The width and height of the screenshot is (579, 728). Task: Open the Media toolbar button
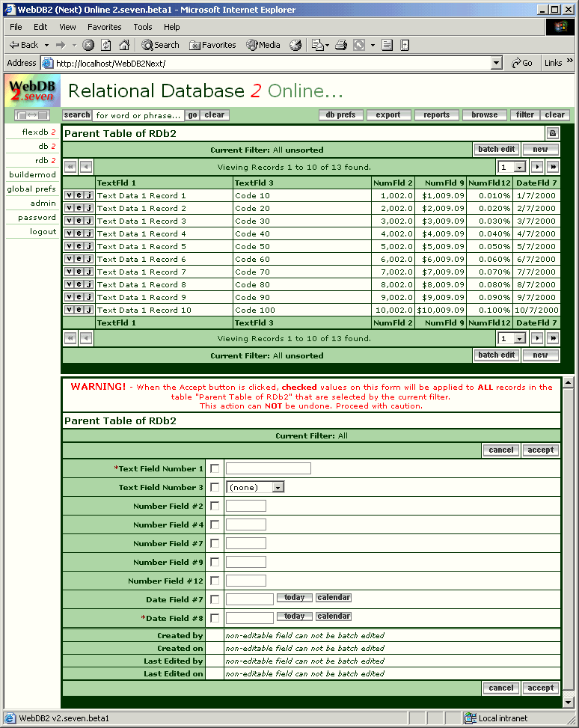pyautogui.click(x=263, y=45)
